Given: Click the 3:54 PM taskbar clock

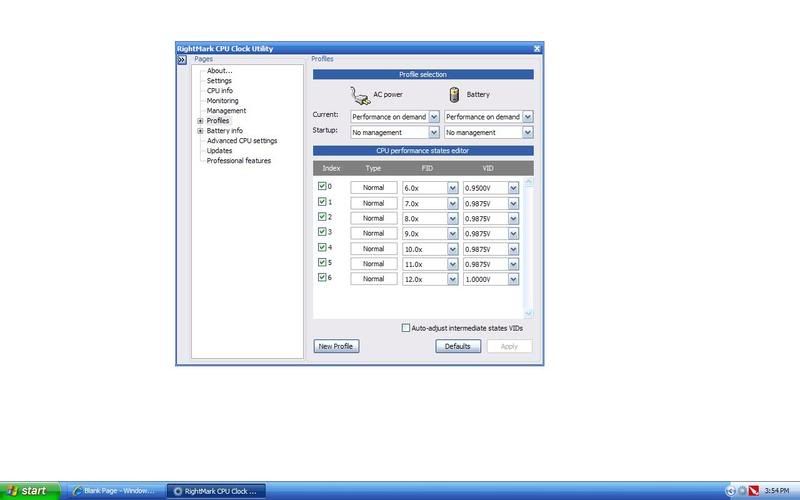Looking at the screenshot, I should coord(777,491).
